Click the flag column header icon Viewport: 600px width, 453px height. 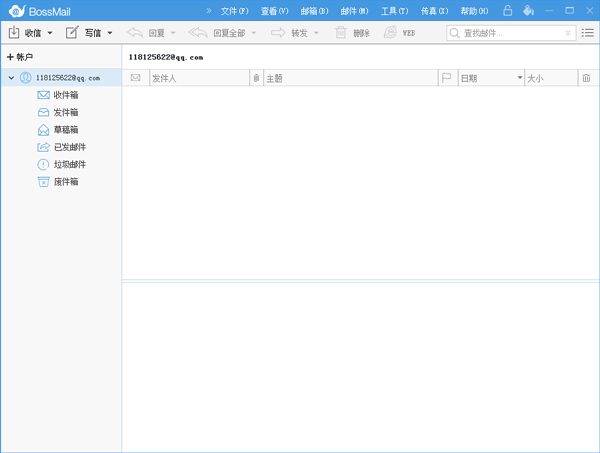coord(446,78)
